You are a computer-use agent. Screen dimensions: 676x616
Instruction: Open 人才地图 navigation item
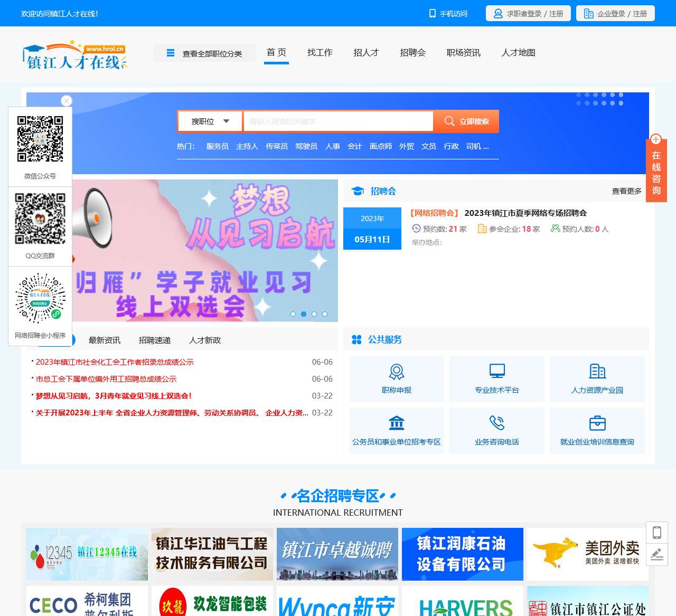519,52
